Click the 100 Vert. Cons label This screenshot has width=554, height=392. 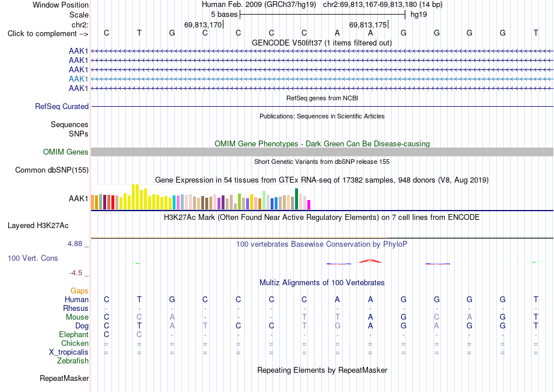[x=33, y=258]
